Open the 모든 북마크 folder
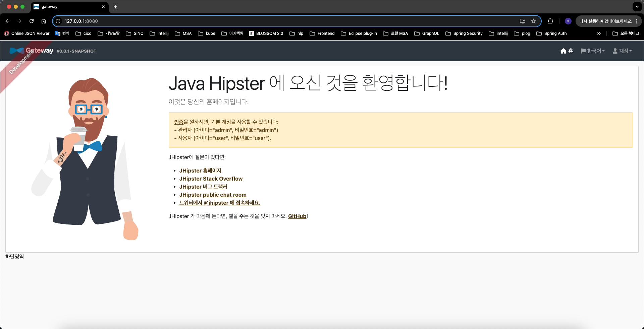644x329 pixels. click(x=626, y=34)
